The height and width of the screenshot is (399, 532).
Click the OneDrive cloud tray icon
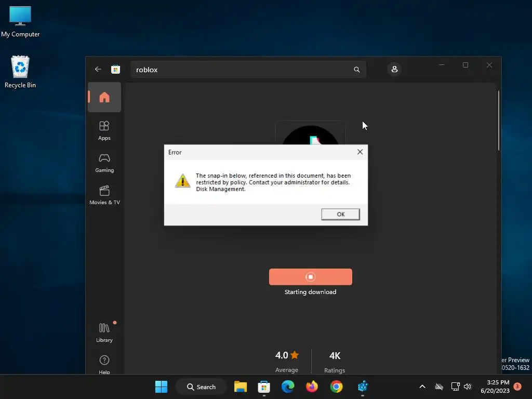click(439, 387)
